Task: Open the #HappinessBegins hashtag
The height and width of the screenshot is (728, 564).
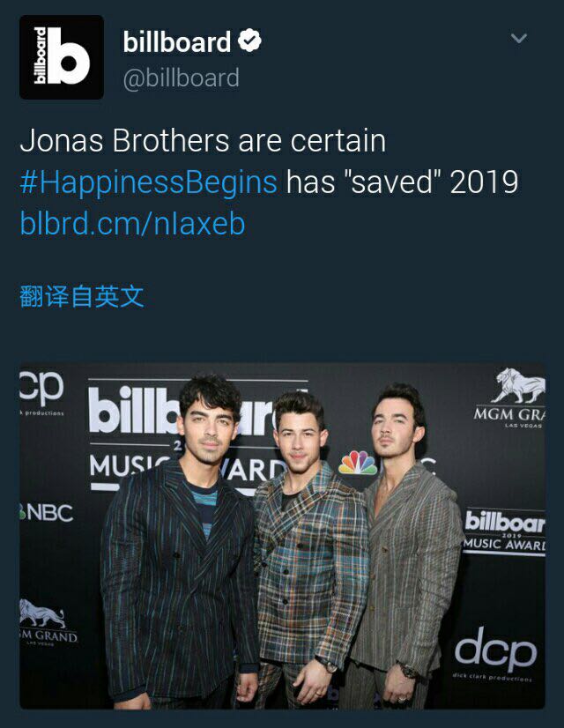Action: [149, 182]
